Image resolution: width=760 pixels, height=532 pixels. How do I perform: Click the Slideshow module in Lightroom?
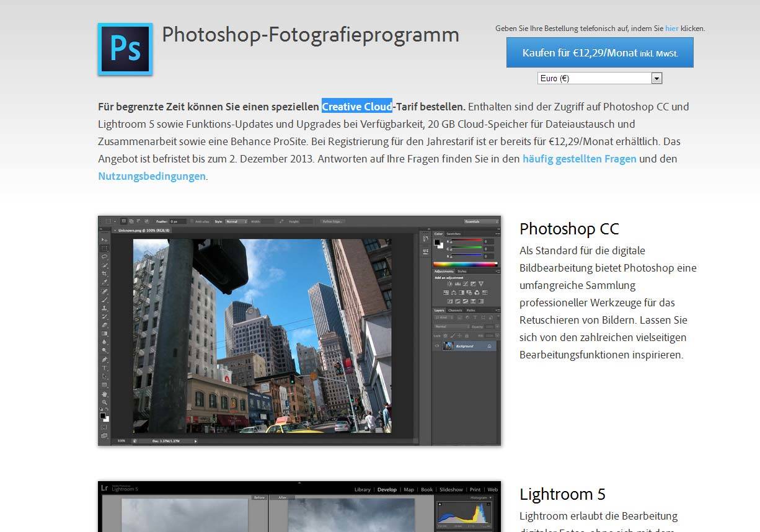(x=451, y=490)
